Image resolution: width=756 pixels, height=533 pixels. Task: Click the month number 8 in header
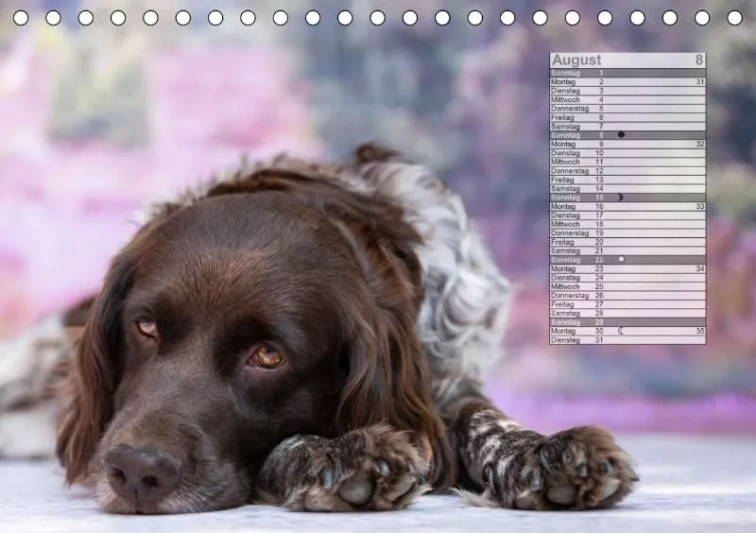pyautogui.click(x=699, y=60)
